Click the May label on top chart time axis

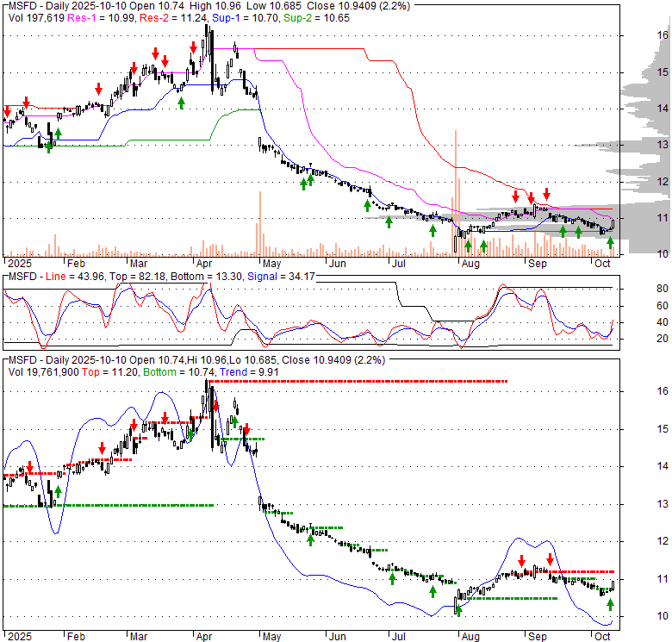coord(272,264)
